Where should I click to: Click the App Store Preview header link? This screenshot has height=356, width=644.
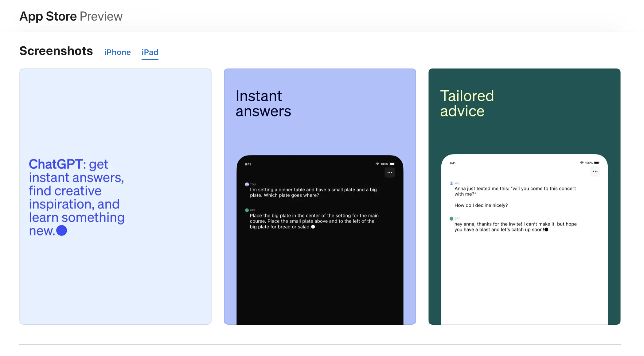coord(71,16)
